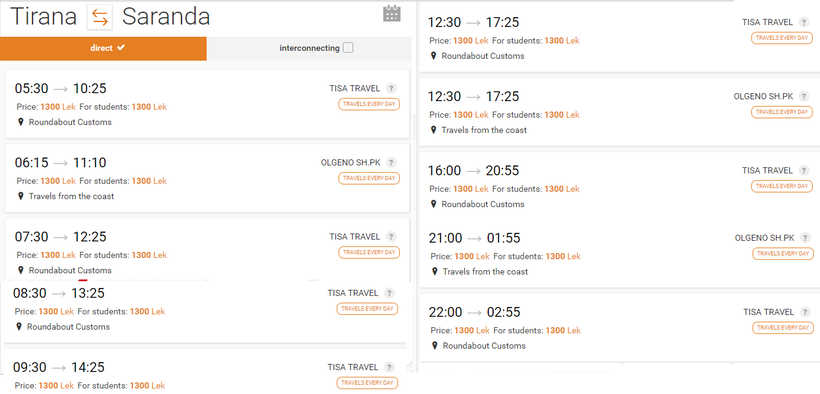
Task: Click Travels Every Day badge on 05:30 trip
Action: [x=369, y=104]
